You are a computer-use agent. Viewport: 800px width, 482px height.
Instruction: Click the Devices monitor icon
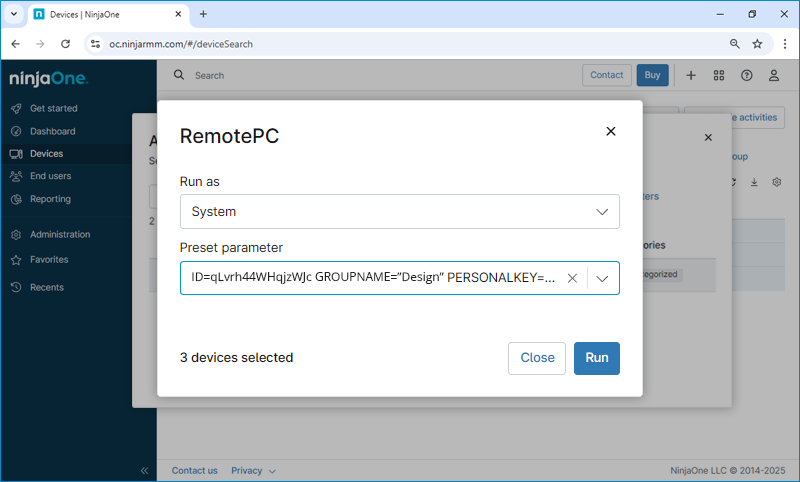coord(16,154)
